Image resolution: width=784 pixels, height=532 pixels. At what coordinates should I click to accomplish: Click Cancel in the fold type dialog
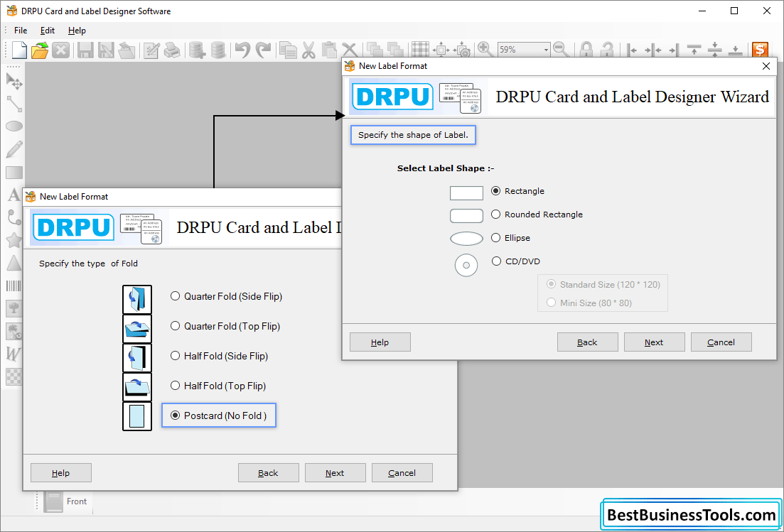402,473
